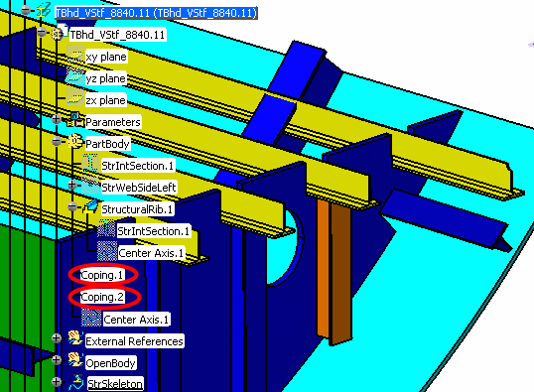Click the External References node icon
This screenshot has height=392, width=534.
tap(75, 338)
